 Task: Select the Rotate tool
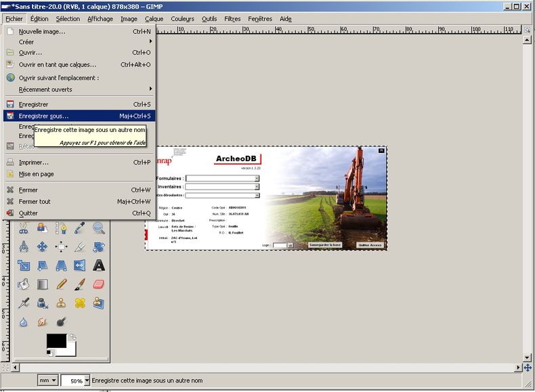click(99, 246)
